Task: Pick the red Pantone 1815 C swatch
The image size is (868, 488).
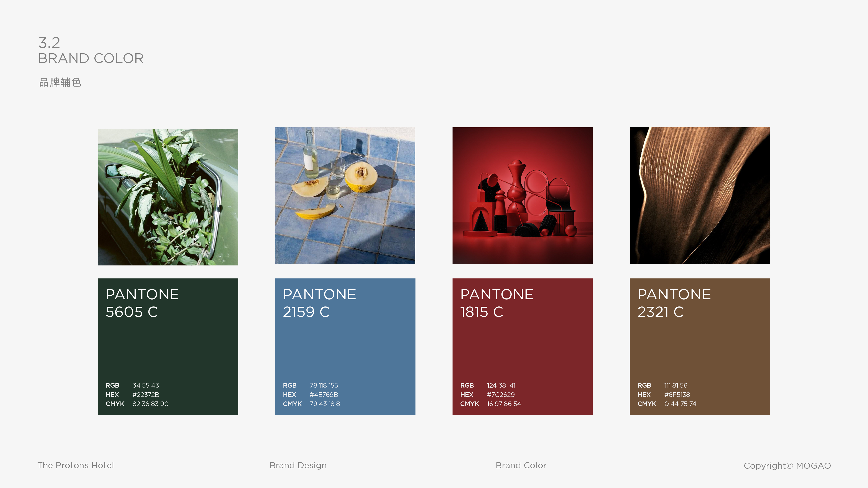Action: 522,347
